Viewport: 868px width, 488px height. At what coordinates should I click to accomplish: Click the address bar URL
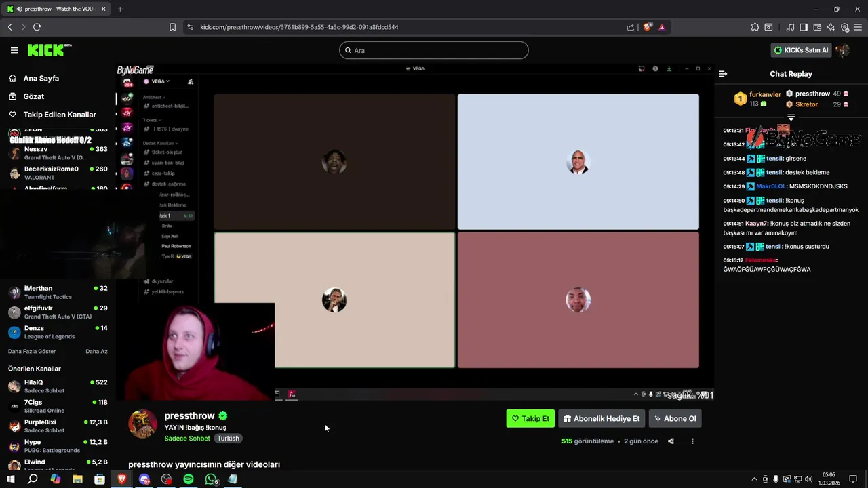(299, 27)
